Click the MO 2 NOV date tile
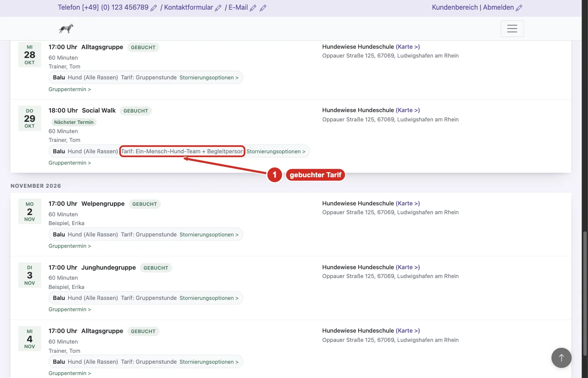Image resolution: width=588 pixels, height=378 pixels. point(30,212)
